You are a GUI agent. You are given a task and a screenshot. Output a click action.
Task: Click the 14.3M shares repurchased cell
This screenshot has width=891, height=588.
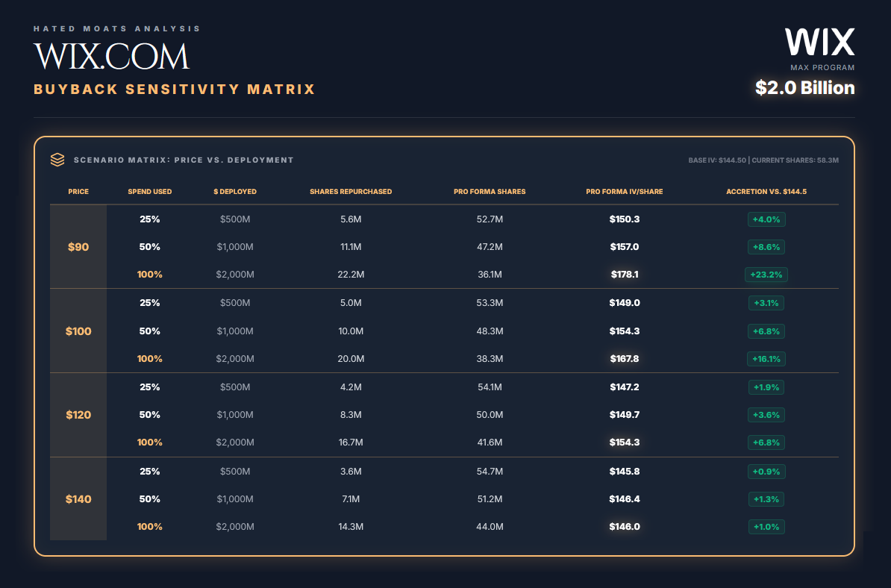point(351,527)
